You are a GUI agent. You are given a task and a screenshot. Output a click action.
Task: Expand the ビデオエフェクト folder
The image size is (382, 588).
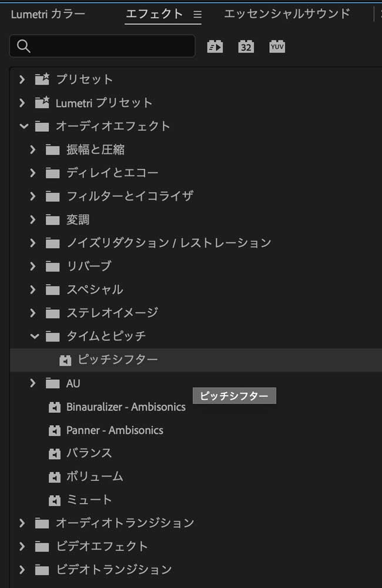point(23,546)
